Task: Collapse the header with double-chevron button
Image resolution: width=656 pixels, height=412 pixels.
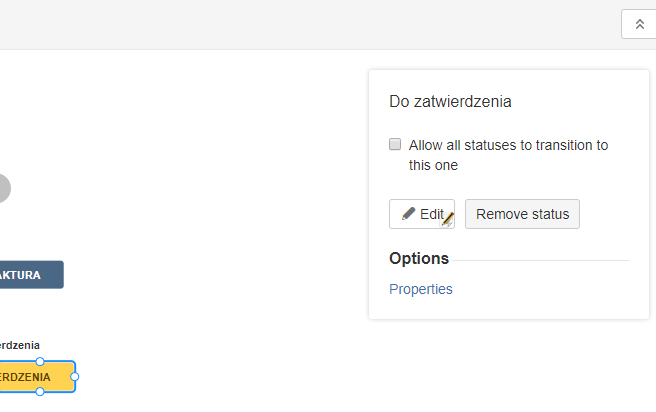Action: 639,24
